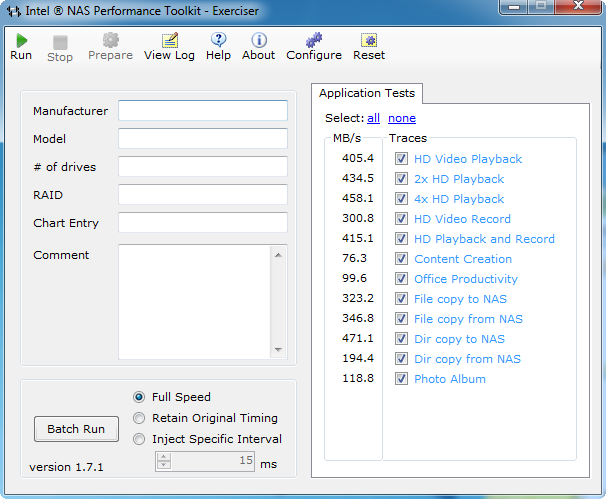
Task: Click the green Run icon
Action: 21,40
